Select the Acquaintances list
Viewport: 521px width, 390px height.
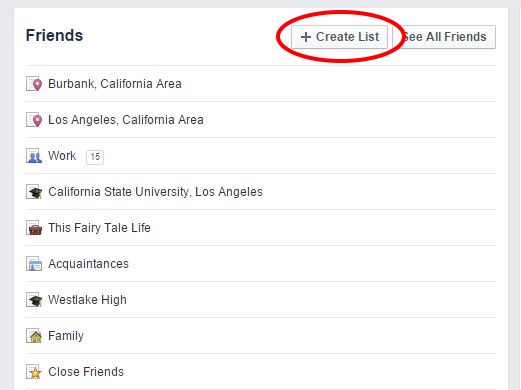point(88,264)
